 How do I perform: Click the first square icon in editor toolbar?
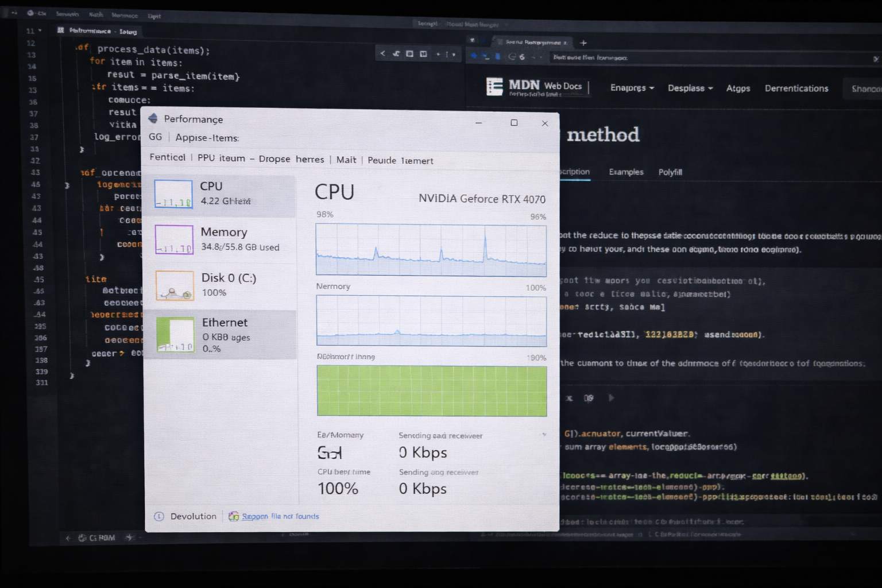point(409,54)
